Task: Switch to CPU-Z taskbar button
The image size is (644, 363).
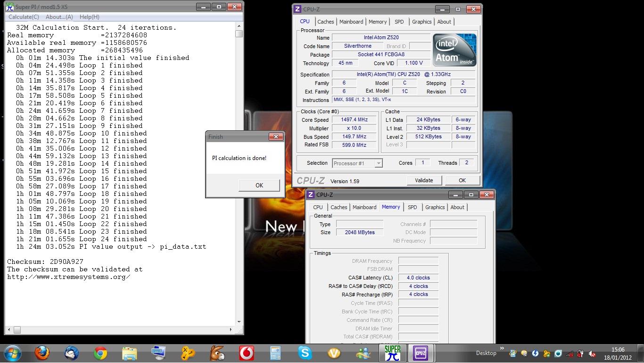Action: (x=421, y=353)
